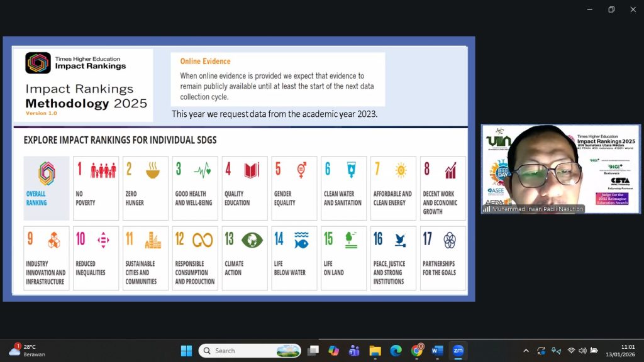The width and height of the screenshot is (644, 362).
Task: Select SDG 17 Partnerships for the Goals
Action: point(443,258)
